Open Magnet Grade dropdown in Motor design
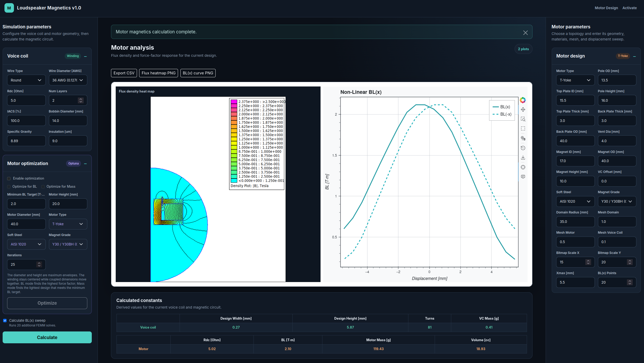Screen dimensions: 644x363 pyautogui.click(x=617, y=201)
